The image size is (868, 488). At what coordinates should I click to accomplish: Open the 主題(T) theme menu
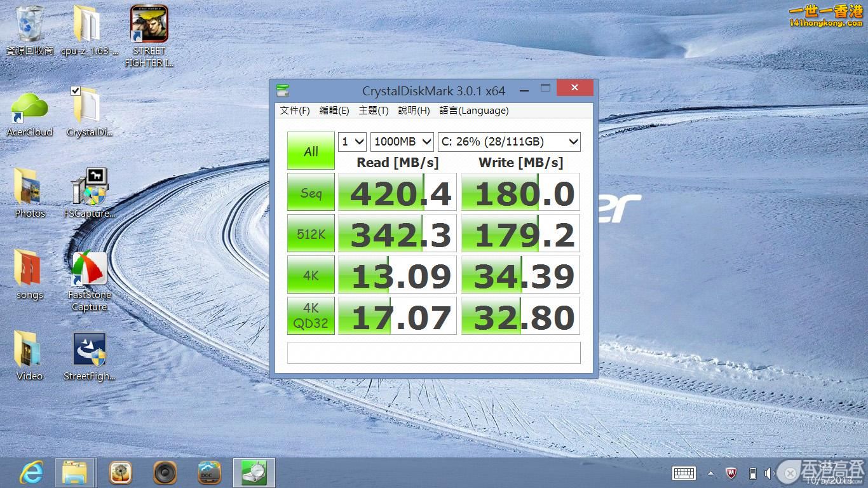tap(373, 111)
